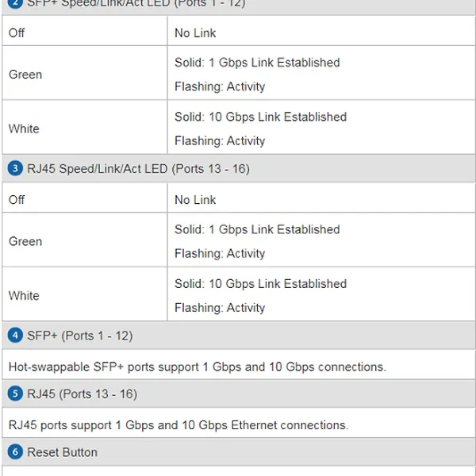
Task: Click the first table's Off cell
Action: (17, 33)
